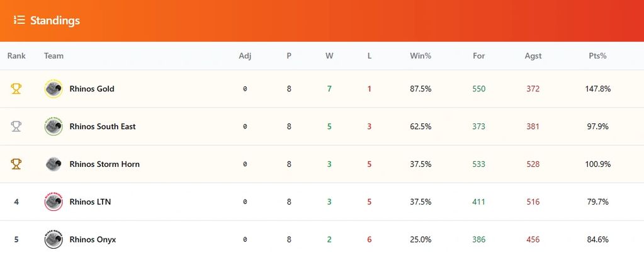The width and height of the screenshot is (644, 255).
Task: Open the Rhinos Onyx team name
Action: (93, 240)
